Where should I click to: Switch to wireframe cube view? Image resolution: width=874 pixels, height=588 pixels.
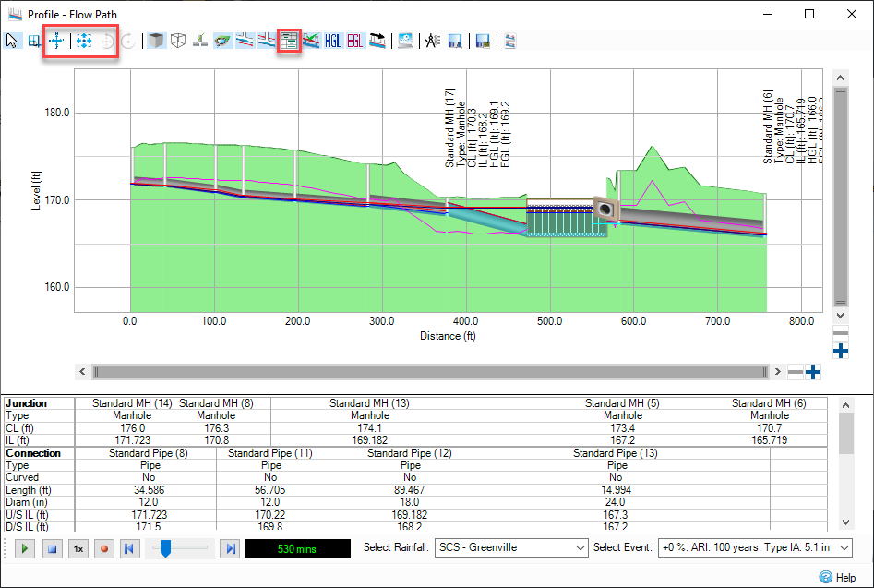point(178,41)
